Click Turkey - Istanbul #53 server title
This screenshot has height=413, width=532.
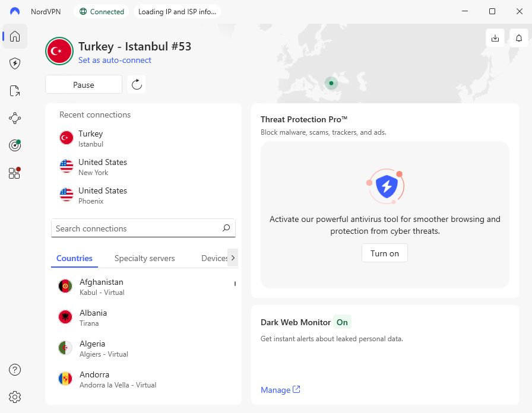135,46
